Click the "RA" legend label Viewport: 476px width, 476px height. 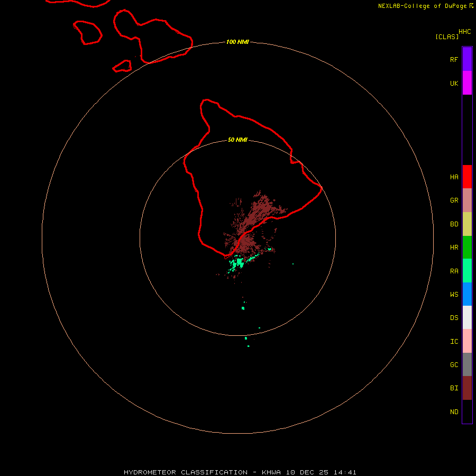click(x=454, y=271)
